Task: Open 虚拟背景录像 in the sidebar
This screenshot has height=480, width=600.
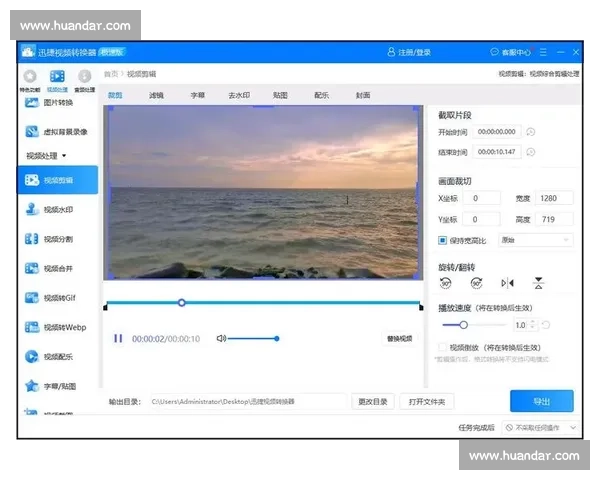Action: [x=56, y=132]
